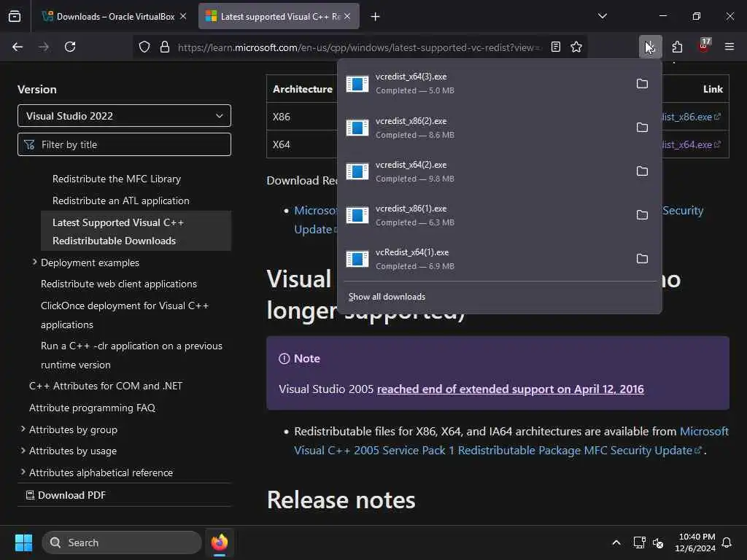Screen dimensions: 747x560
Task: Open reached end of extended support link
Action: [x=510, y=389]
